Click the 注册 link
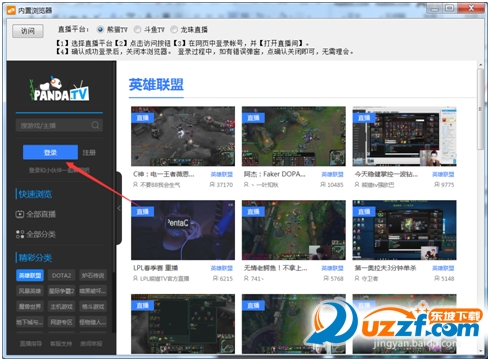The image size is (490, 361). coord(89,153)
